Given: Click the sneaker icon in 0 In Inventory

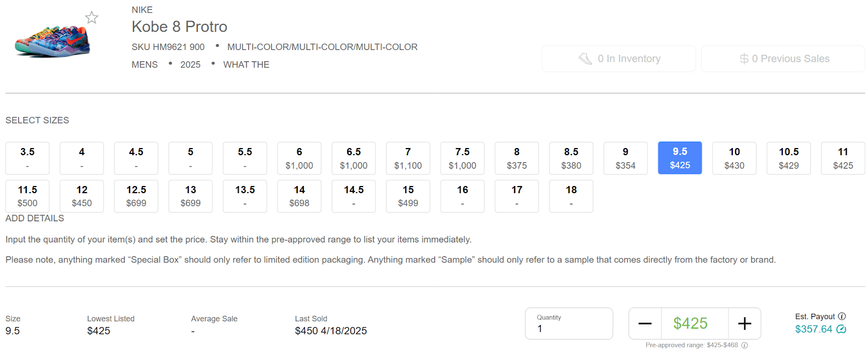Looking at the screenshot, I should [x=585, y=59].
